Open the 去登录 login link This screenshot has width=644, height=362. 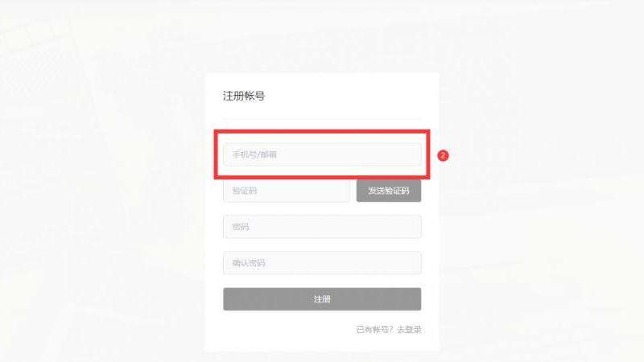409,329
